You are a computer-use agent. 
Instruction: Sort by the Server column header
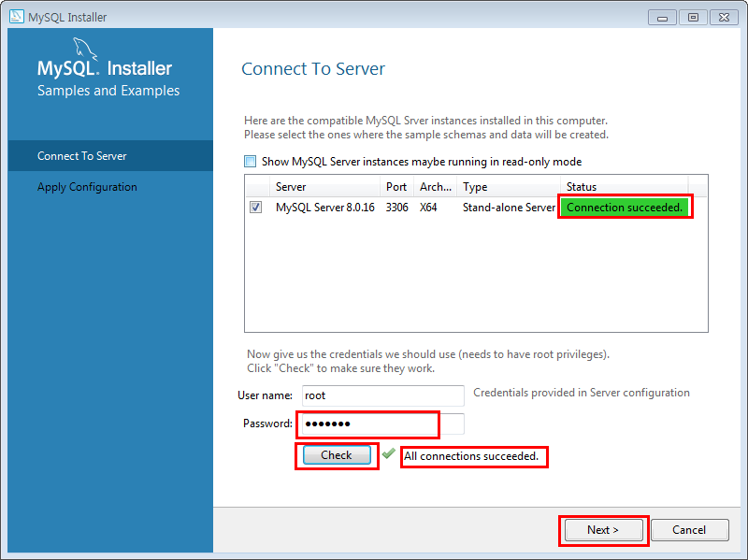[x=324, y=186]
